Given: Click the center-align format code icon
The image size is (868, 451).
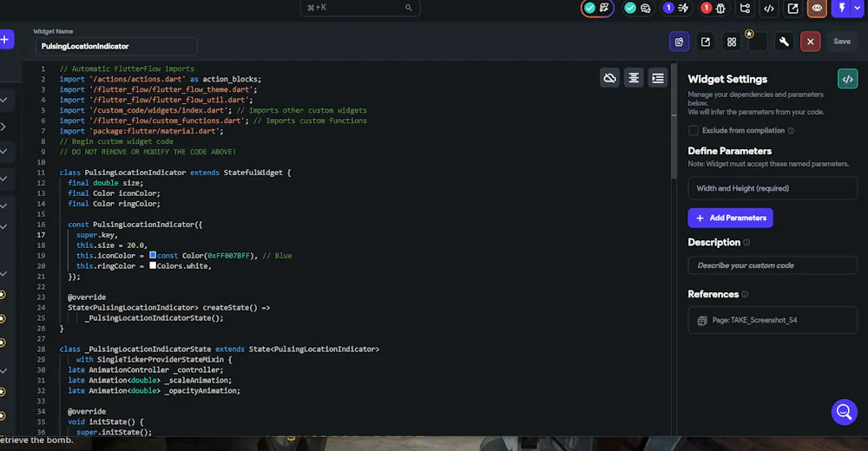Looking at the screenshot, I should coord(634,79).
